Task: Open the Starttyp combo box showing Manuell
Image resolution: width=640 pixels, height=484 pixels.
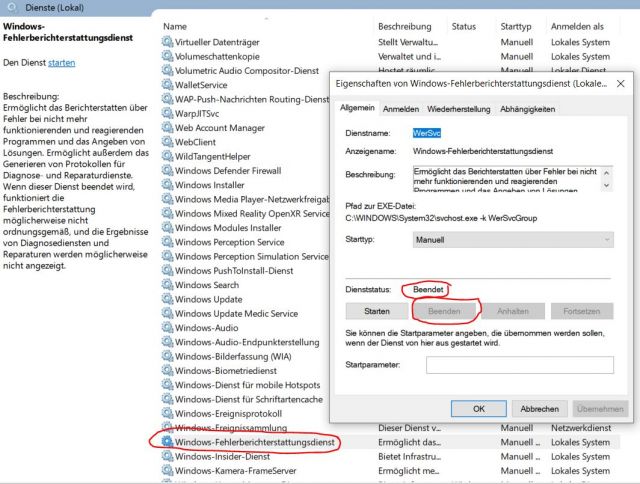Action: 513,240
